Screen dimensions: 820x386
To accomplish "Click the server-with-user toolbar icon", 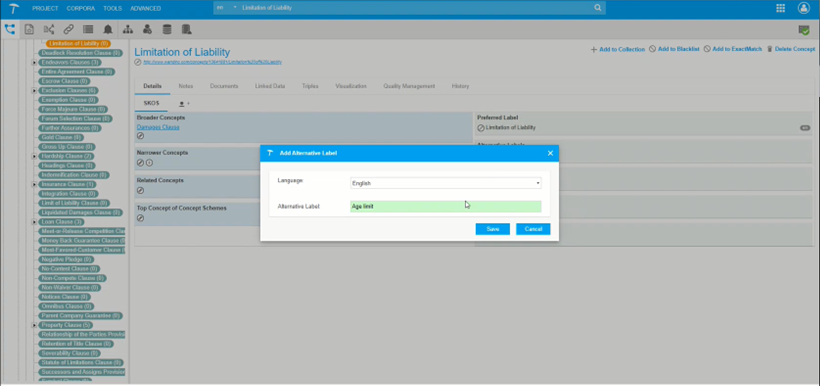I will pos(186,29).
